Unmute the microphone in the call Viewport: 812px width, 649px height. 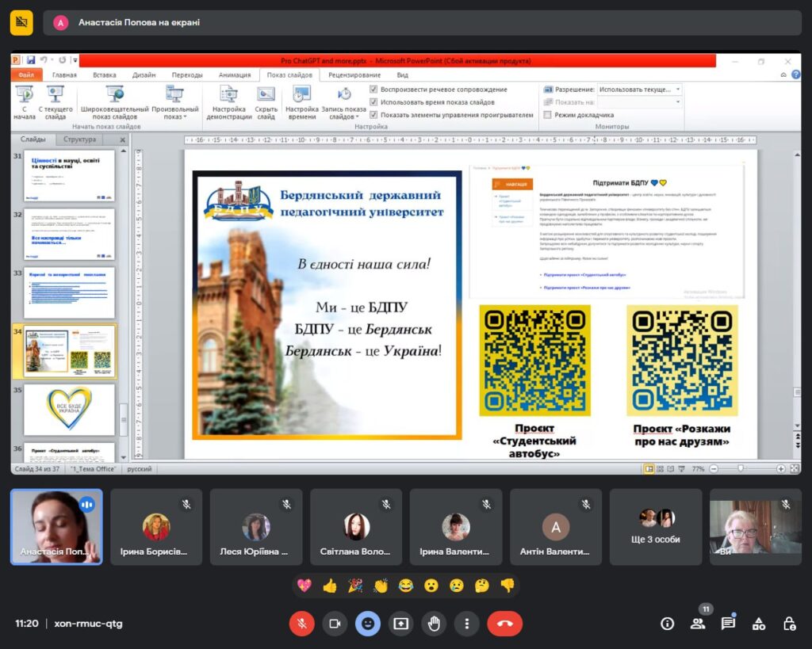(x=301, y=624)
